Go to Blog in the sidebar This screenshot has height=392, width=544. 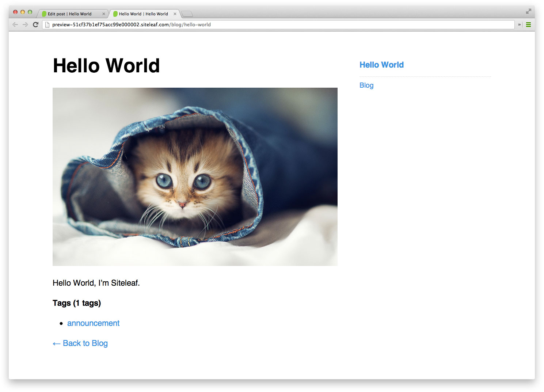366,85
